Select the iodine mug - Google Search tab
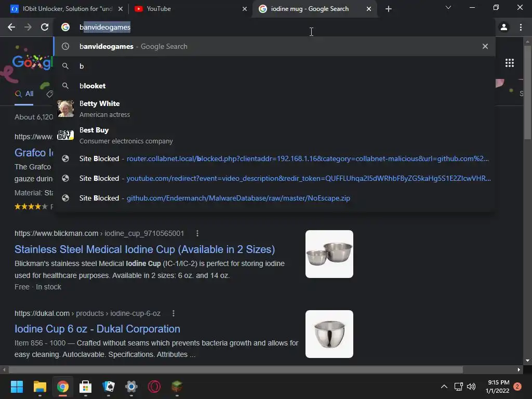This screenshot has width=532, height=399. [x=314, y=9]
